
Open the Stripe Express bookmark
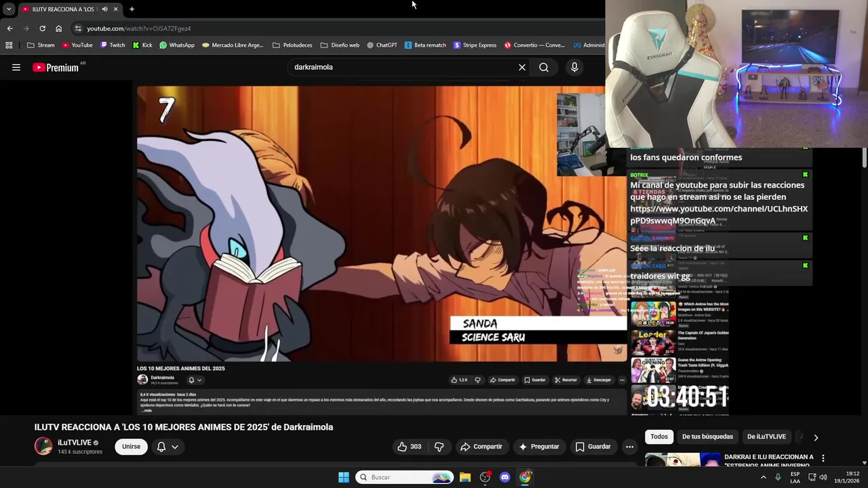point(475,45)
